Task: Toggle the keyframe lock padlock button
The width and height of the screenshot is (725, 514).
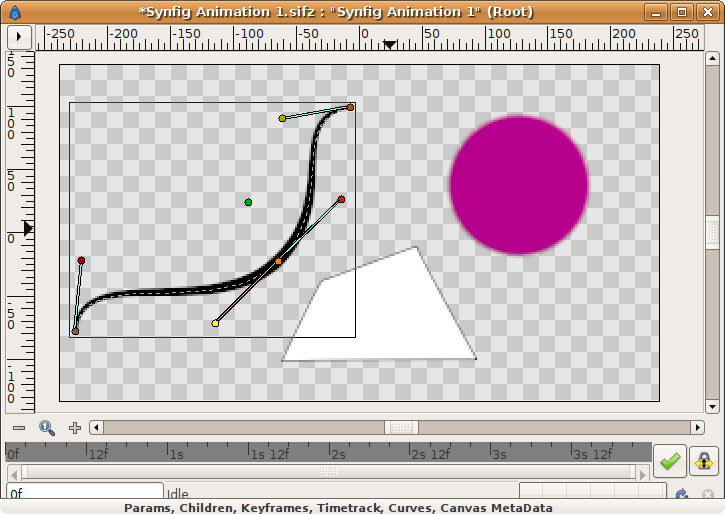Action: pos(704,460)
